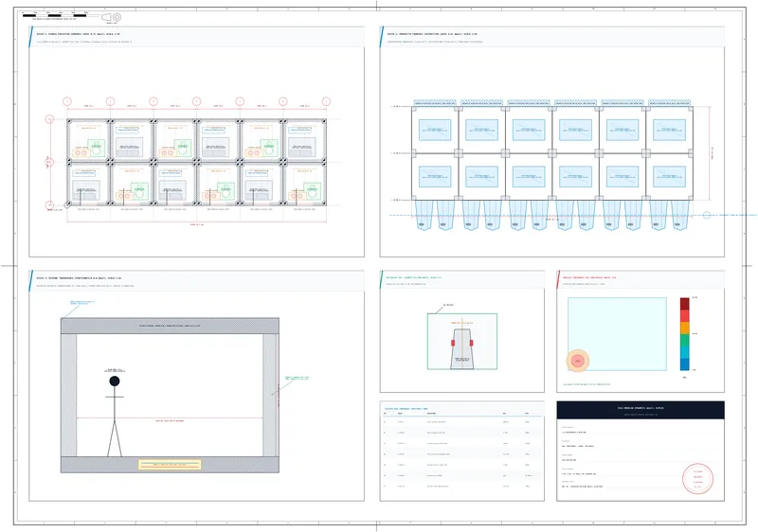Screen dimensions: 758x532
Task: Click the table header row in schedule
Action: [462, 414]
